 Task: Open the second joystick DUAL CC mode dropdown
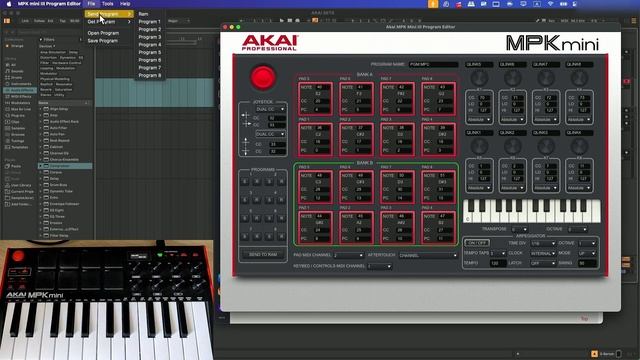(270, 134)
